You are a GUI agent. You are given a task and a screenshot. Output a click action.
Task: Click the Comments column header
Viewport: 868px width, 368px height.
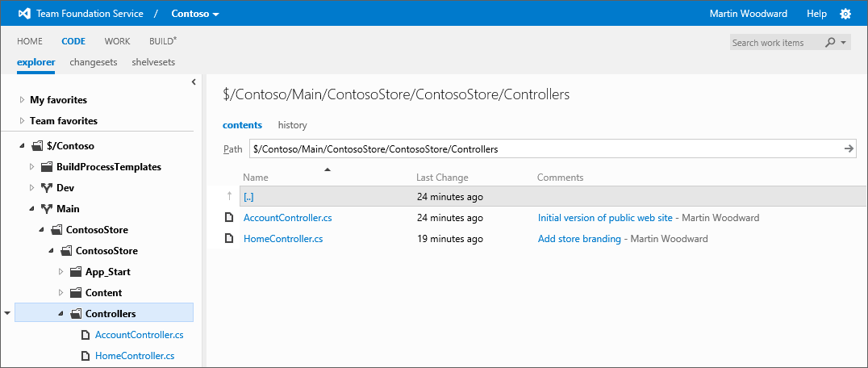(x=560, y=178)
